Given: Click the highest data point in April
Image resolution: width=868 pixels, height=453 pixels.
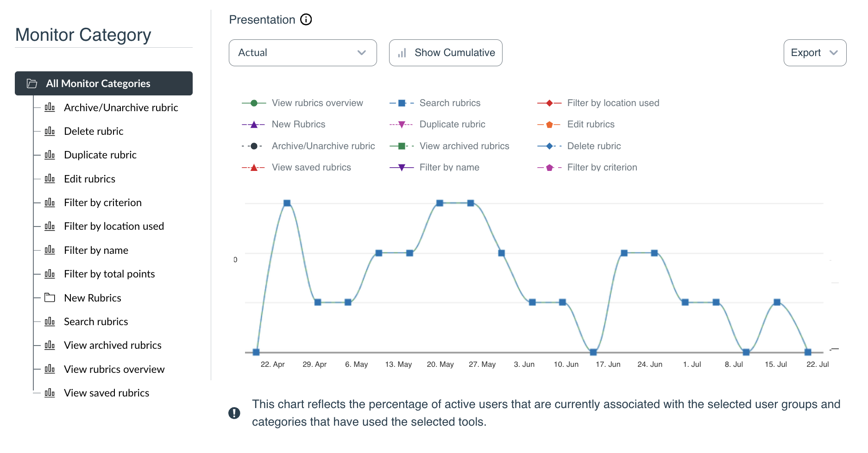Looking at the screenshot, I should point(287,203).
